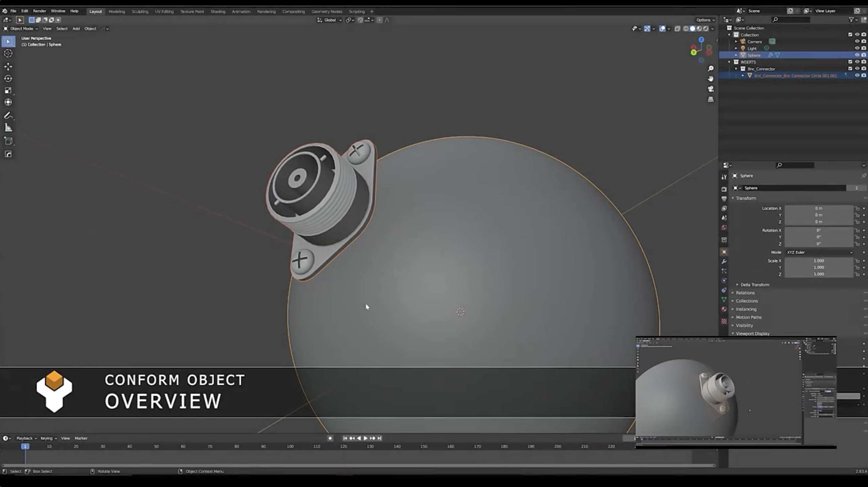Click the Add Cube tool icon
The width and height of the screenshot is (868, 487).
pos(8,141)
